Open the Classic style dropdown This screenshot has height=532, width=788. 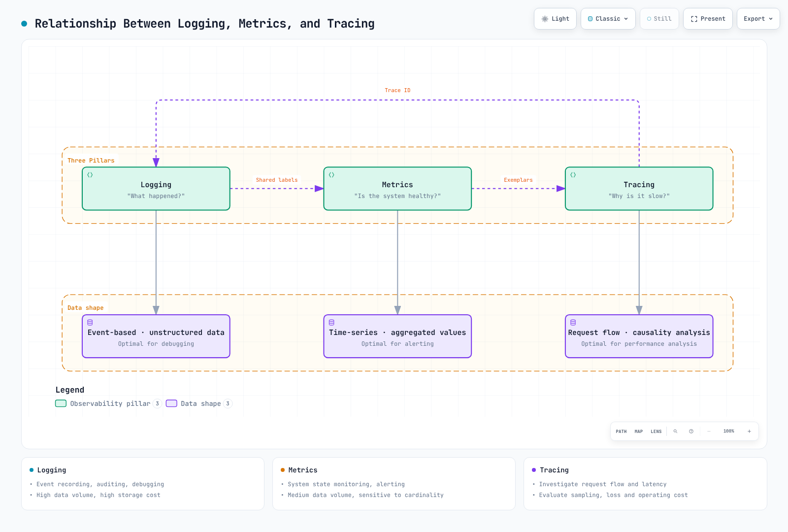point(608,19)
